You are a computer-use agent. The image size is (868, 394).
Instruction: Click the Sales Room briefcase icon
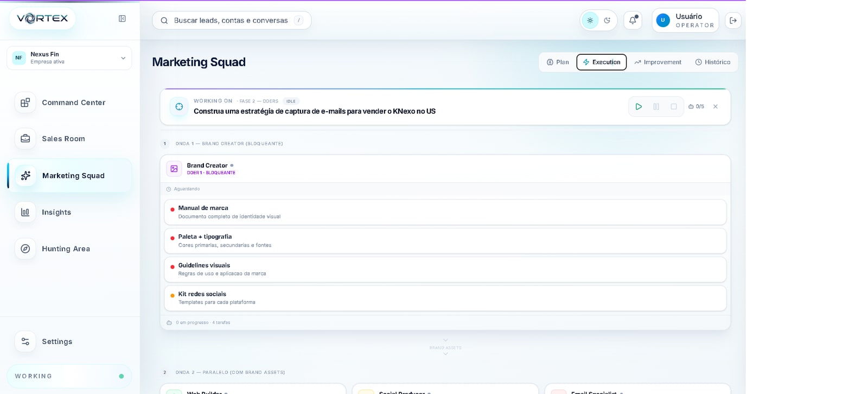coord(25,138)
